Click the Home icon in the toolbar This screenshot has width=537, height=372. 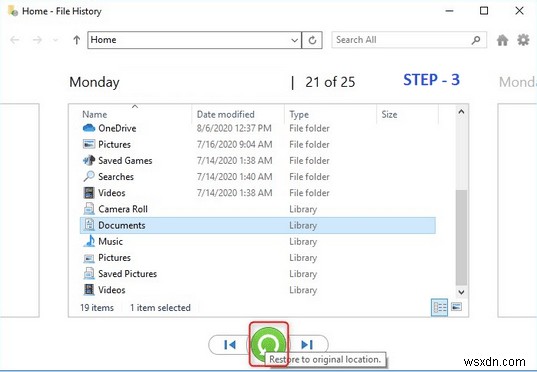coord(502,40)
